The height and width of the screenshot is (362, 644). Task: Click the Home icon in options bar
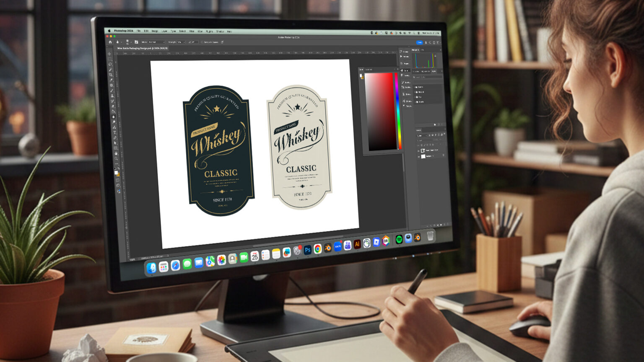point(110,42)
